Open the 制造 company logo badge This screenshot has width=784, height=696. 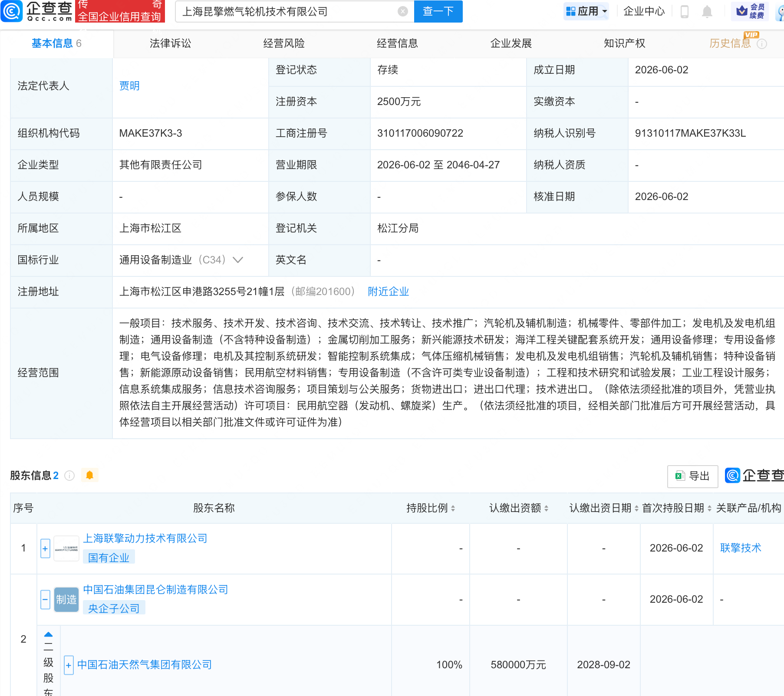(x=66, y=600)
